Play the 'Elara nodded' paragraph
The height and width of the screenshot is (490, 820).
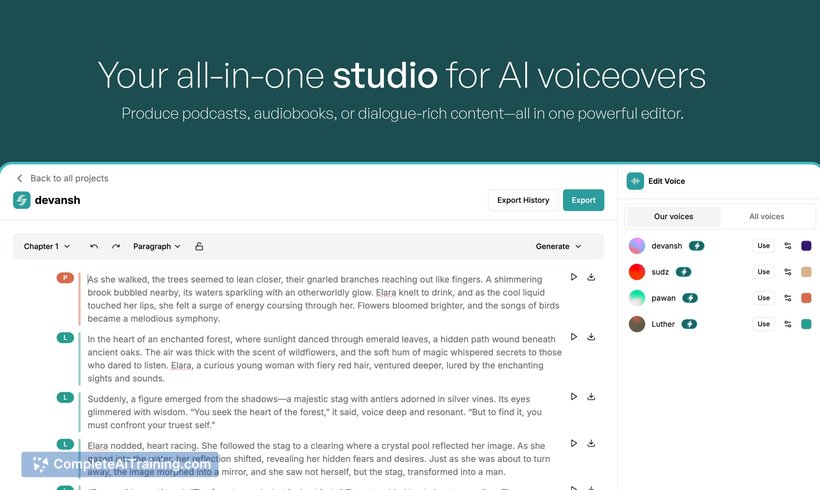(x=574, y=443)
